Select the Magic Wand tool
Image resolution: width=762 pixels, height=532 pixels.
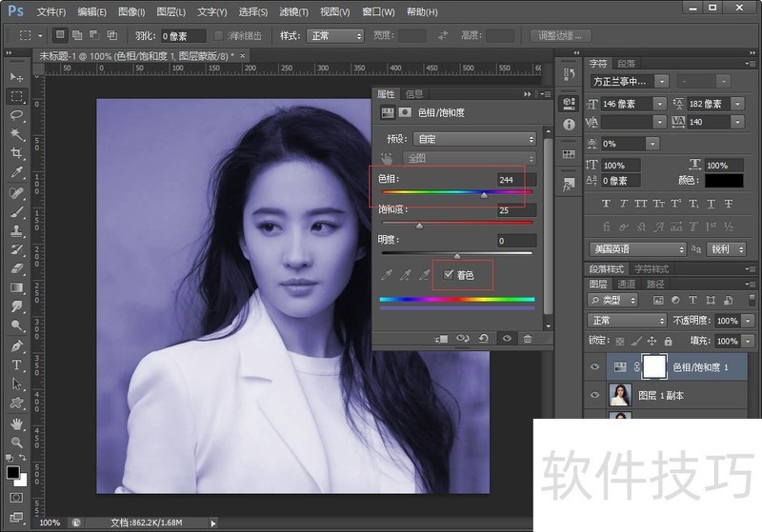(x=16, y=134)
